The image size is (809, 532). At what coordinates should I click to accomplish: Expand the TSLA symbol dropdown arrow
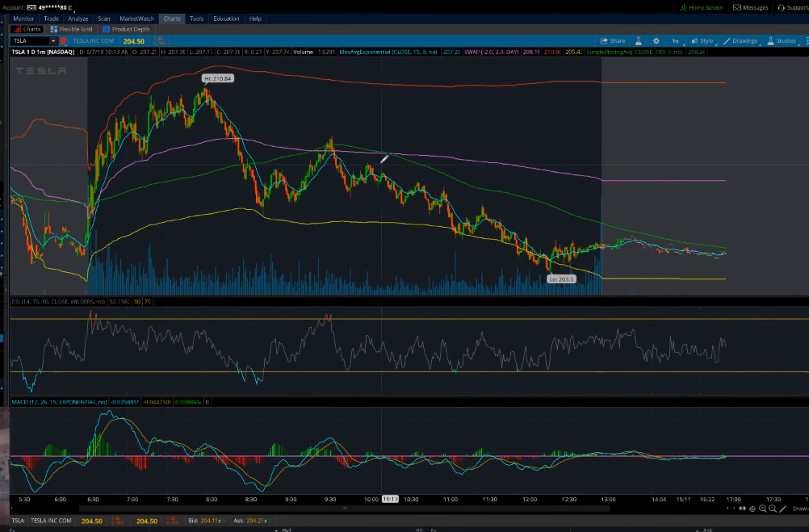coord(53,40)
